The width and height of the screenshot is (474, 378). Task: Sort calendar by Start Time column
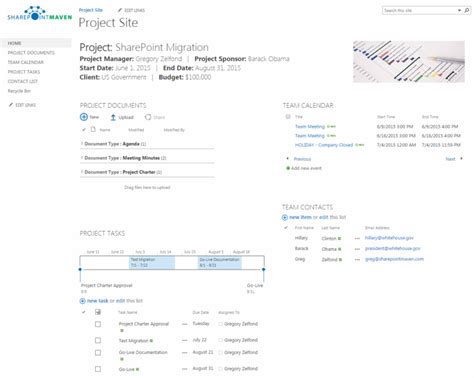(386, 117)
